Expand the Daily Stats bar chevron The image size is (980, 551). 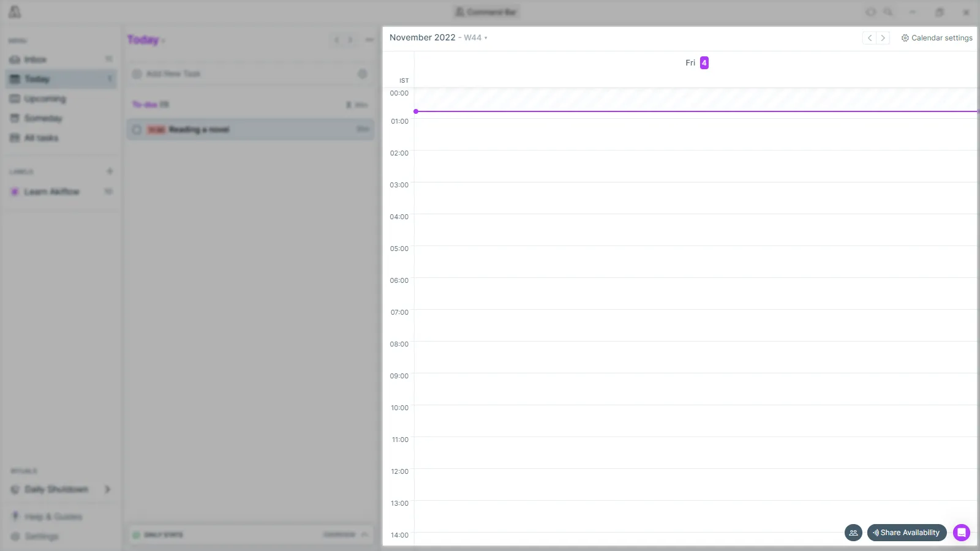pos(365,534)
